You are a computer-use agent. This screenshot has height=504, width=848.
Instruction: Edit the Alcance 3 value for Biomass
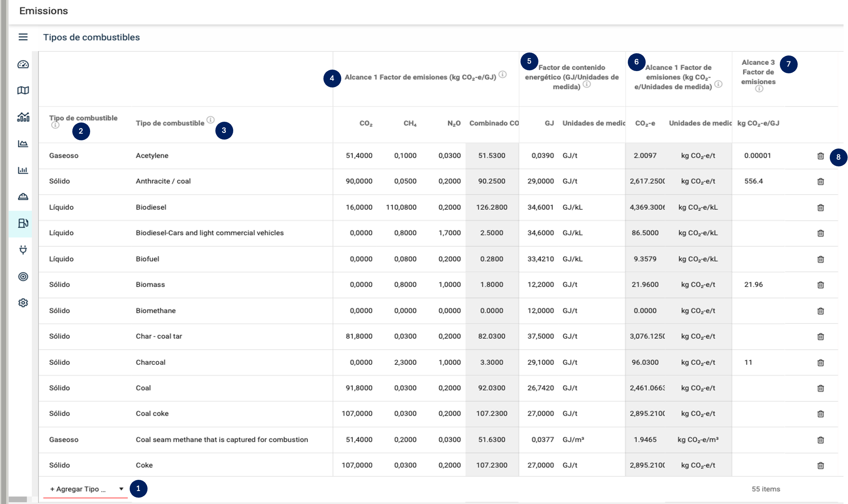753,285
